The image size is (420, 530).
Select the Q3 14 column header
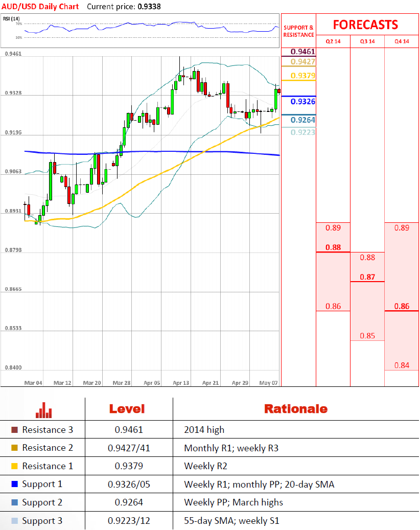367,41
